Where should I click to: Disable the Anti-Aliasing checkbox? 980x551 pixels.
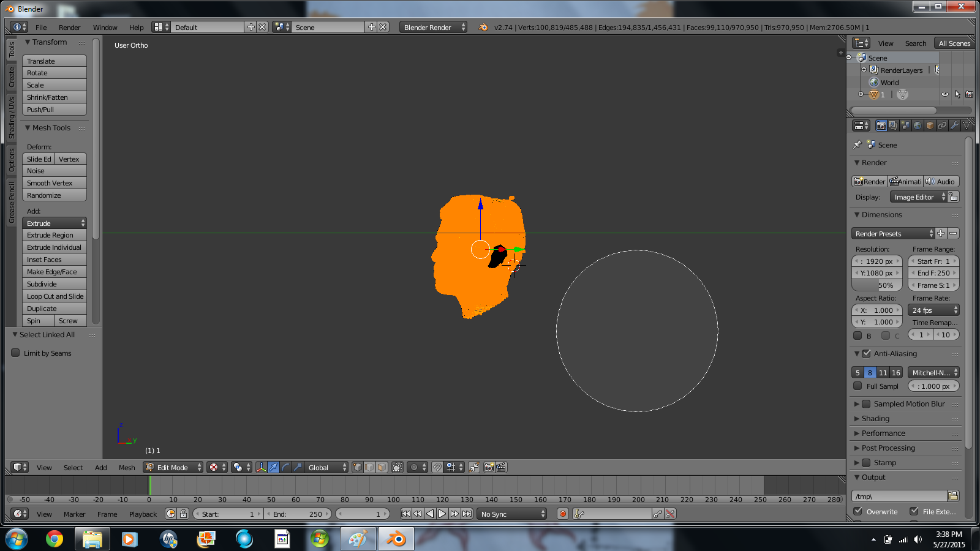pyautogui.click(x=866, y=353)
